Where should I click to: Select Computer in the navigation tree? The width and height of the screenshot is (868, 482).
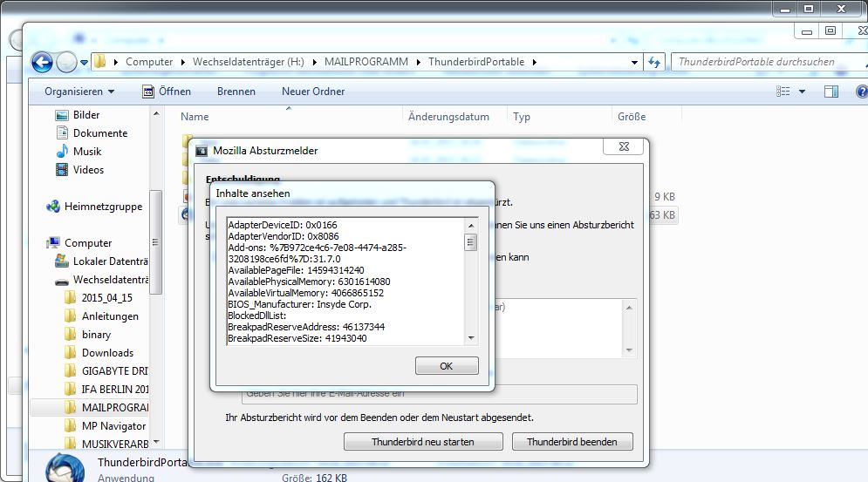point(79,243)
